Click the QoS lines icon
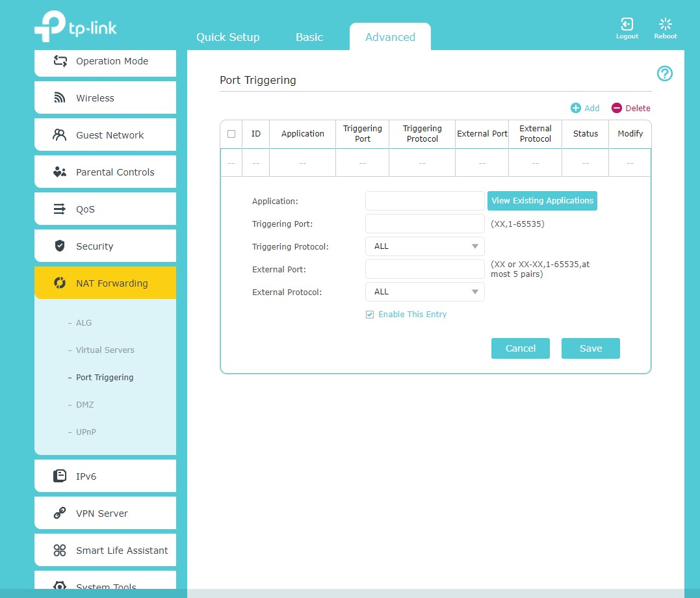700x598 pixels. 59,209
